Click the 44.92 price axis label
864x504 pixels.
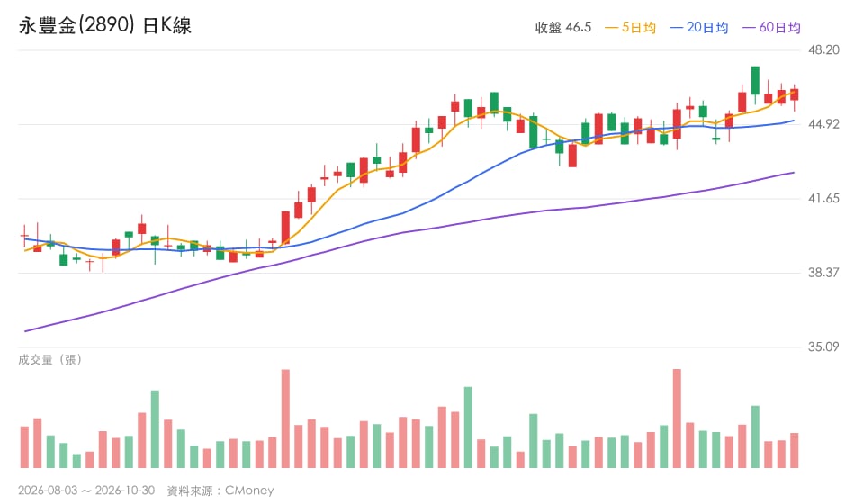tap(823, 124)
